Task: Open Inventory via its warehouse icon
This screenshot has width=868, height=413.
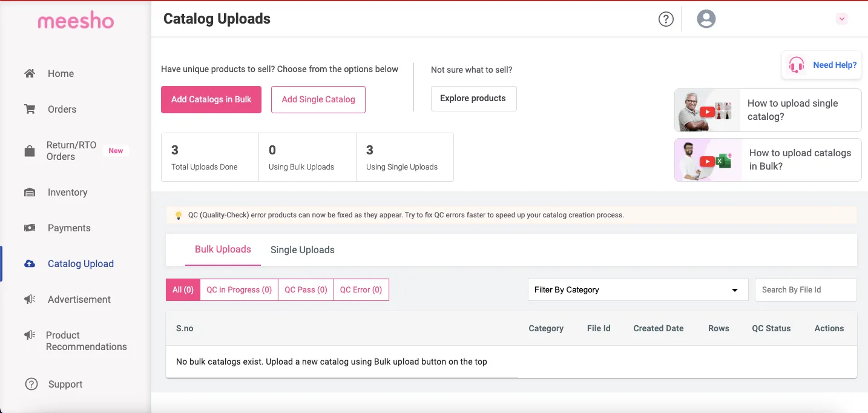Action: click(x=30, y=192)
